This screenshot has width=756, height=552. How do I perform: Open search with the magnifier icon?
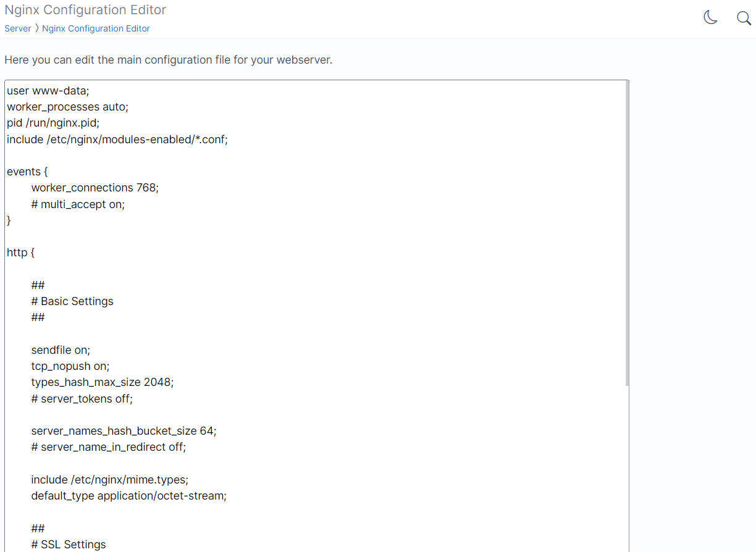coord(744,18)
